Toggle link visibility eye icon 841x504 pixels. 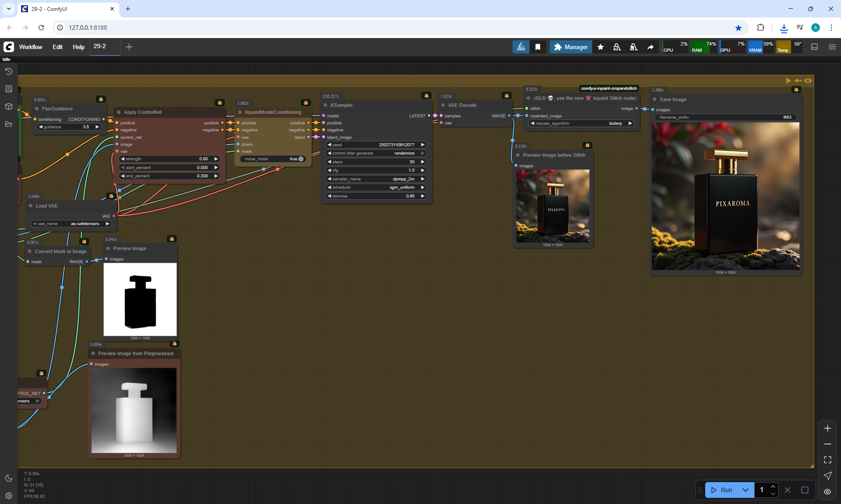coord(827,492)
